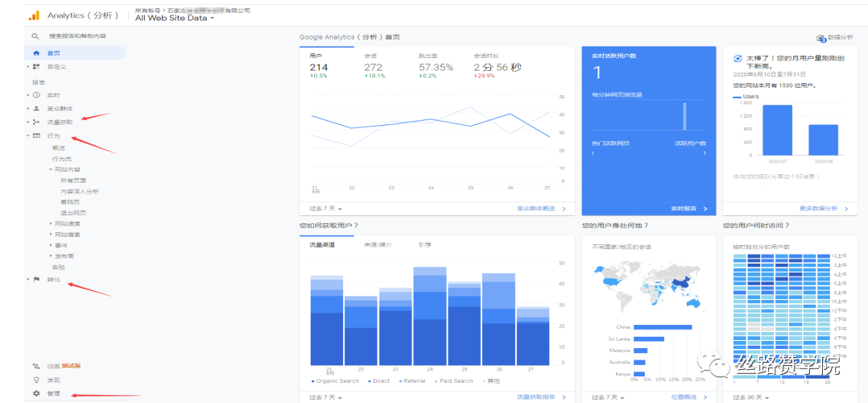Screen dimensions: 868x403
Task: Open 内容深入分析 report
Action: (x=80, y=191)
